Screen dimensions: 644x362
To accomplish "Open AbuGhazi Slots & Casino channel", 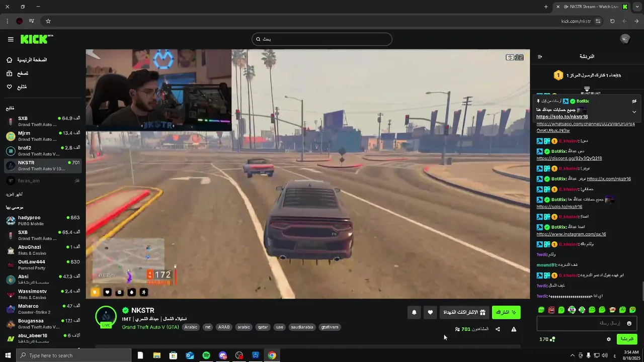I will [x=43, y=250].
